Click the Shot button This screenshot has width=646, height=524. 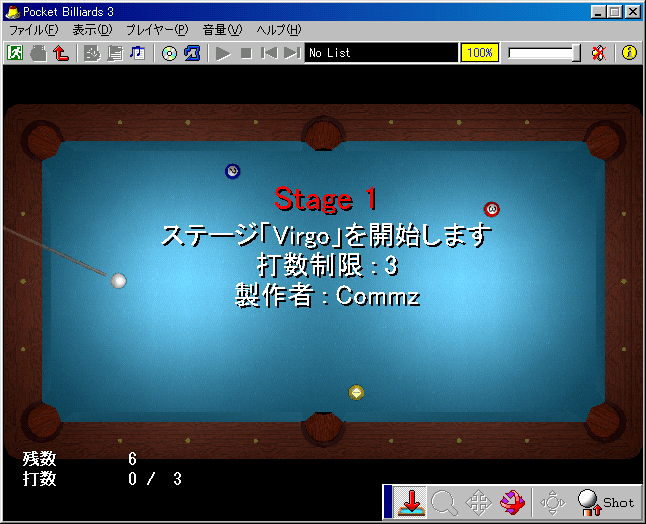[606, 503]
